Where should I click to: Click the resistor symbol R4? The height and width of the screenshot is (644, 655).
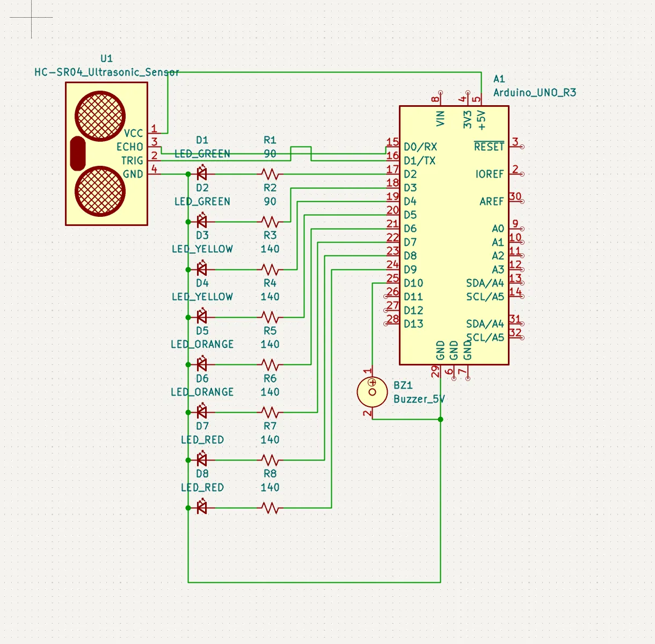(x=271, y=316)
